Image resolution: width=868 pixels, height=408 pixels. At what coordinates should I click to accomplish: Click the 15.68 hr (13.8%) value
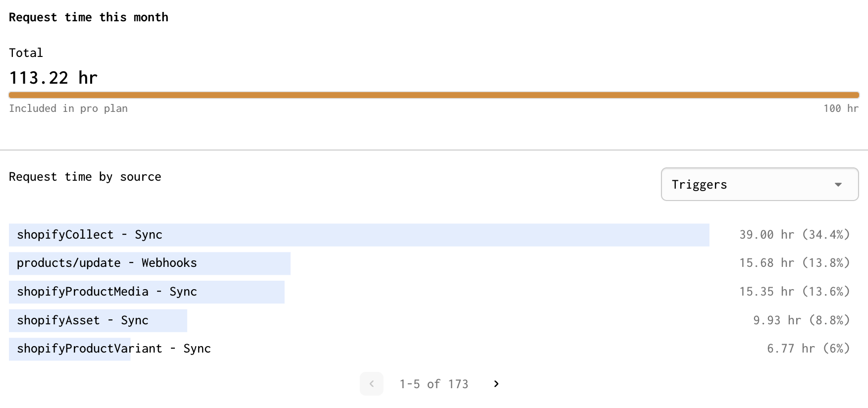coord(795,263)
